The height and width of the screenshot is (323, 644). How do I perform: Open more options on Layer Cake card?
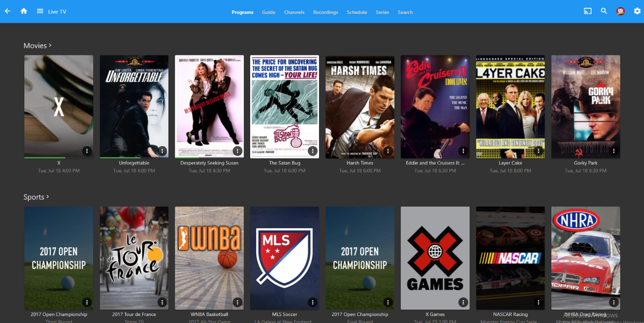(x=538, y=151)
